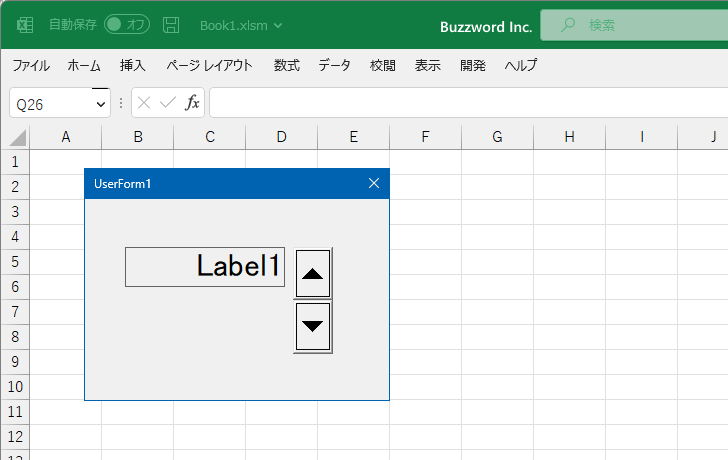Viewport: 728px width, 460px height.
Task: Select row 8 header
Action: coord(15,337)
